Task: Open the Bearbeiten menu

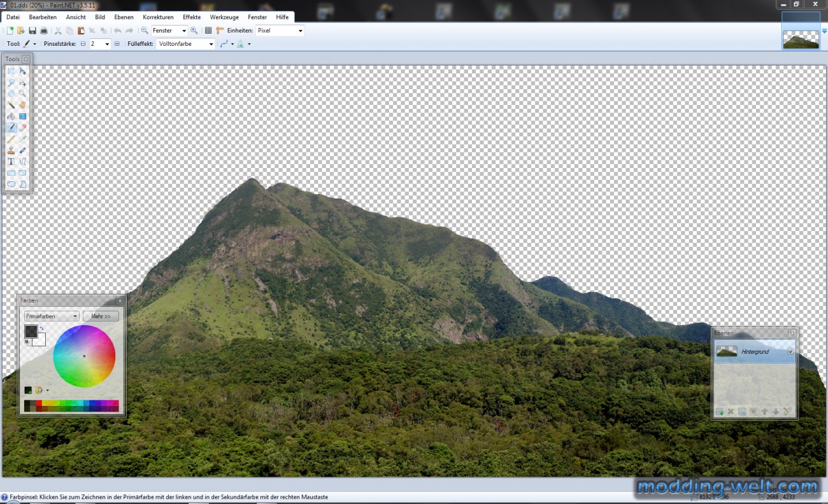Action: click(x=43, y=17)
